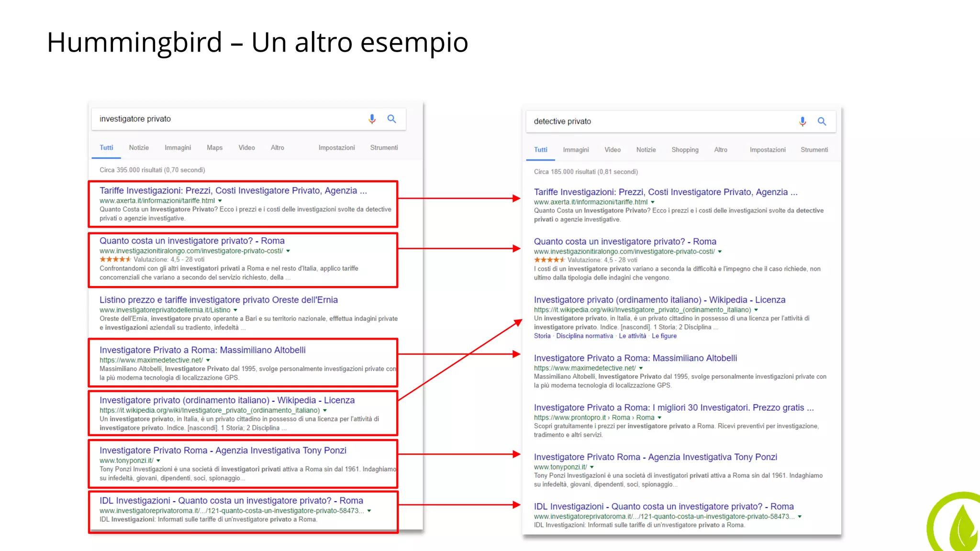Select Tutti tab in right search results
The width and height of the screenshot is (980, 551).
[541, 150]
